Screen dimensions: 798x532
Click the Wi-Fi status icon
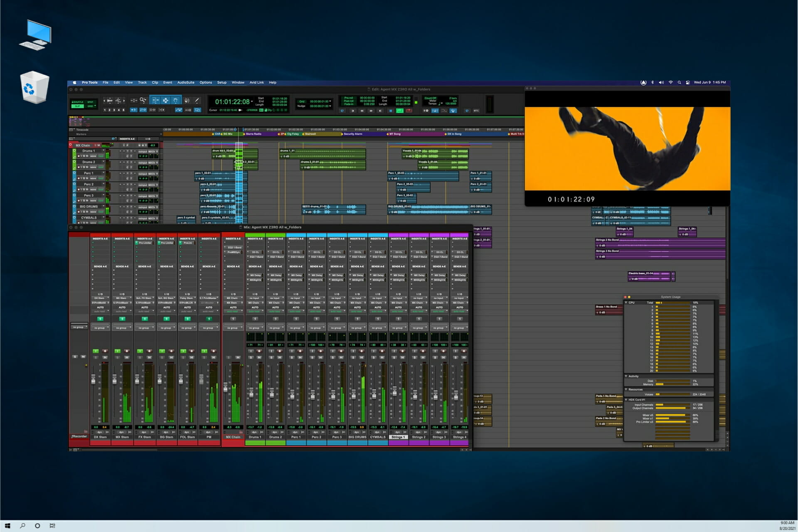(x=670, y=83)
